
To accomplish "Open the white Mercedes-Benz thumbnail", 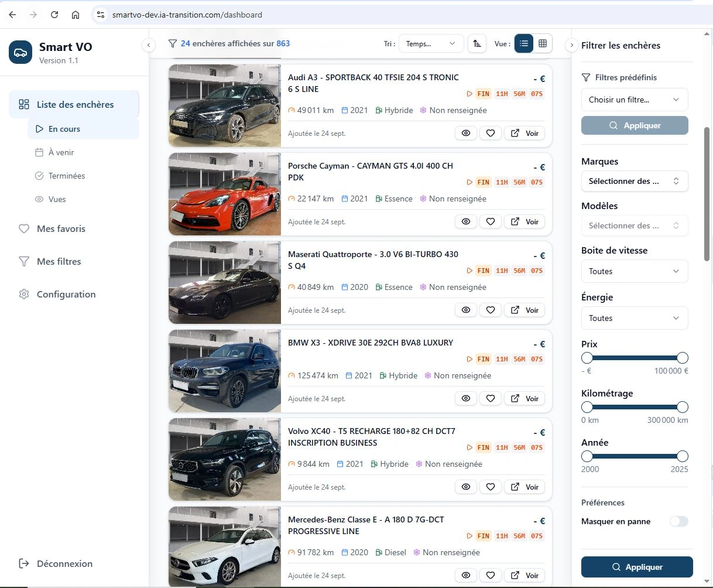I will point(225,547).
